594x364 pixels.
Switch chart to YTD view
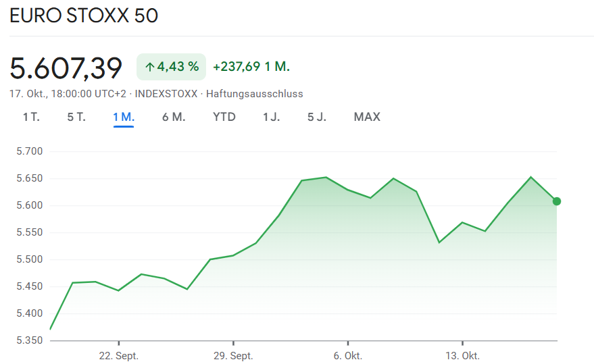[x=224, y=117]
